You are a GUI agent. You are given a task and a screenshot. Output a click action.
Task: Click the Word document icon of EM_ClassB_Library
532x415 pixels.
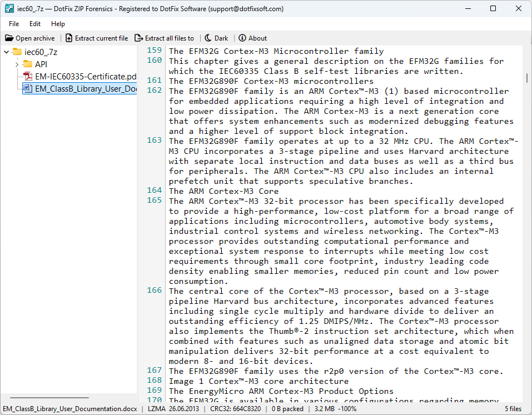pos(28,88)
